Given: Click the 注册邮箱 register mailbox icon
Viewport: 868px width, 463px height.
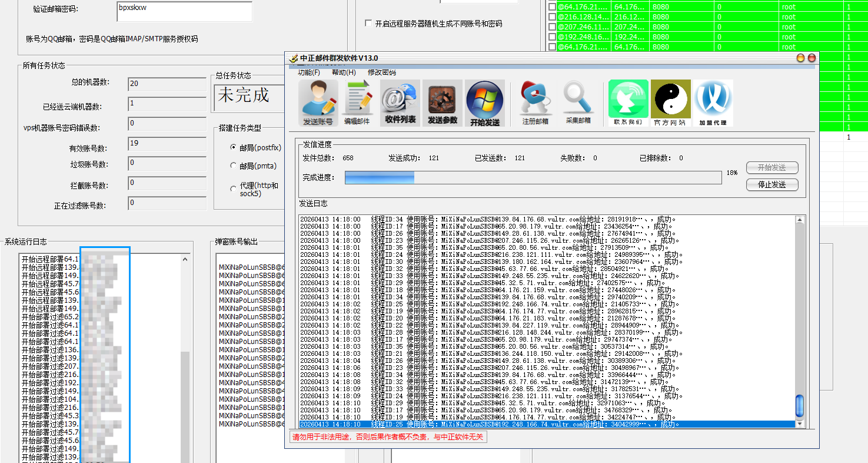Looking at the screenshot, I should click(536, 103).
